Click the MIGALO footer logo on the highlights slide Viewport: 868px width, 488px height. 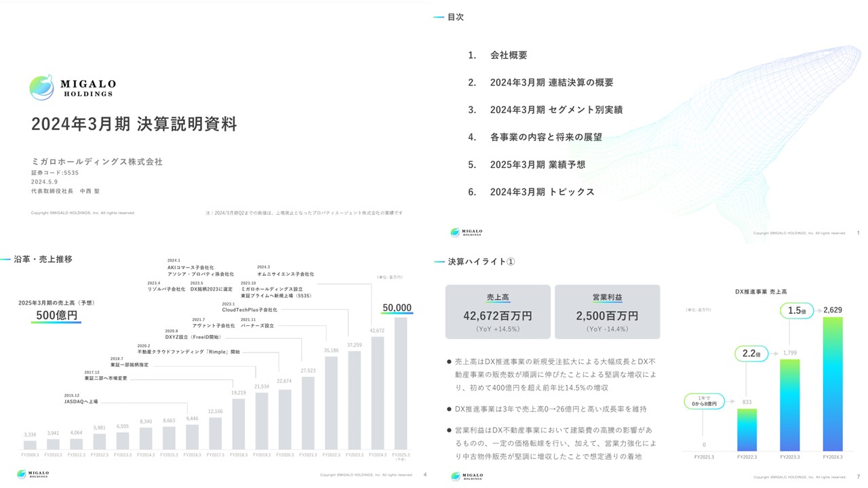coord(468,476)
